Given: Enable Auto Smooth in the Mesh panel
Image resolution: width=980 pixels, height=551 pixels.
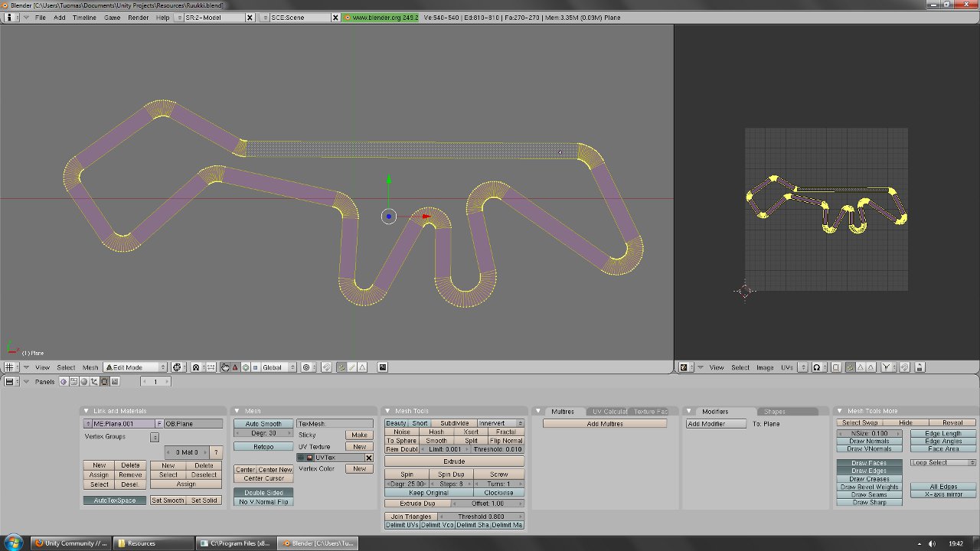Looking at the screenshot, I should pyautogui.click(x=263, y=422).
